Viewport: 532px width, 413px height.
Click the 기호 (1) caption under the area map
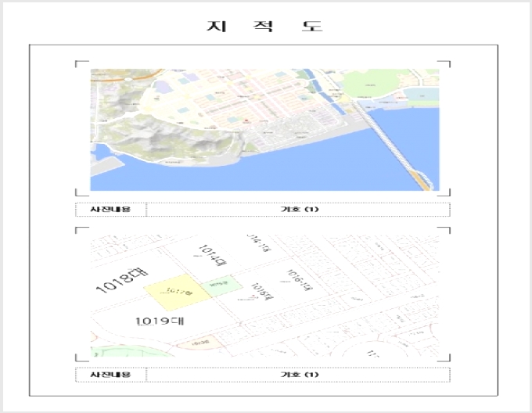pos(299,209)
